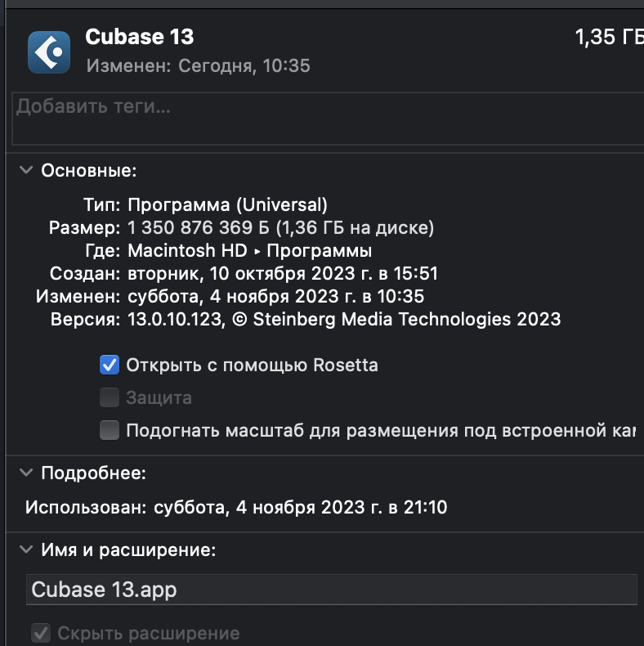This screenshot has width=644, height=646.
Task: Enable "Подогнать масштаб" camera checkbox
Action: [110, 431]
